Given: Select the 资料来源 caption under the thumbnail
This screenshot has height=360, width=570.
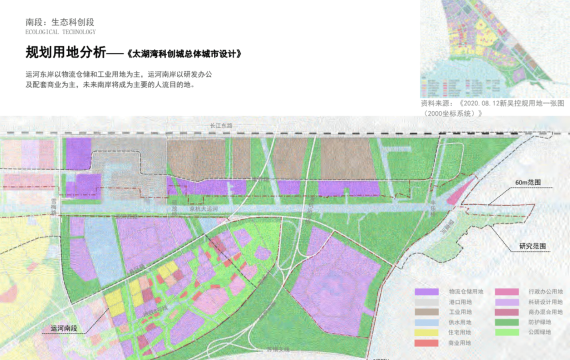Looking at the screenshot, I should [x=493, y=108].
